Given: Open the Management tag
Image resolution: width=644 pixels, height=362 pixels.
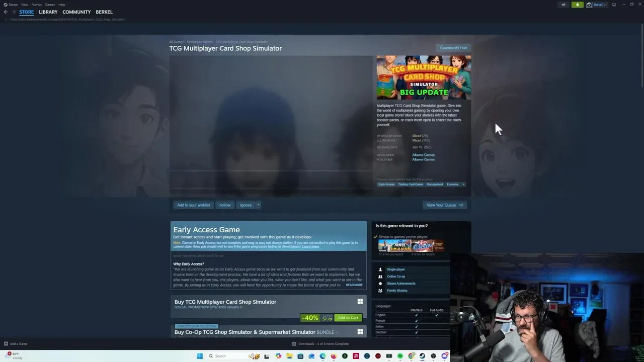Looking at the screenshot, I should 435,185.
